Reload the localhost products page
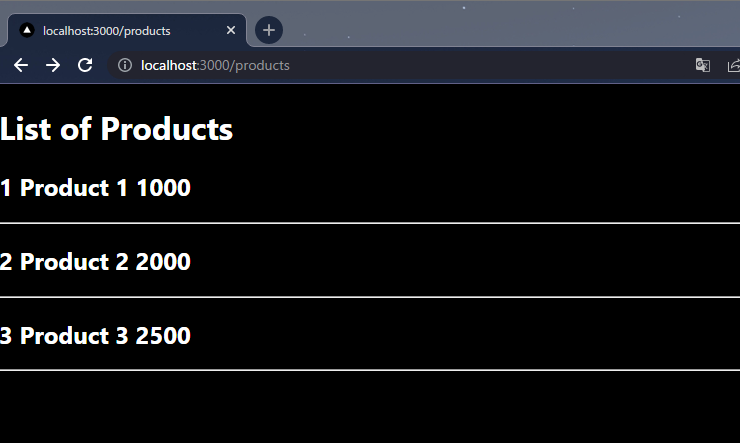The height and width of the screenshot is (443, 740). point(85,65)
